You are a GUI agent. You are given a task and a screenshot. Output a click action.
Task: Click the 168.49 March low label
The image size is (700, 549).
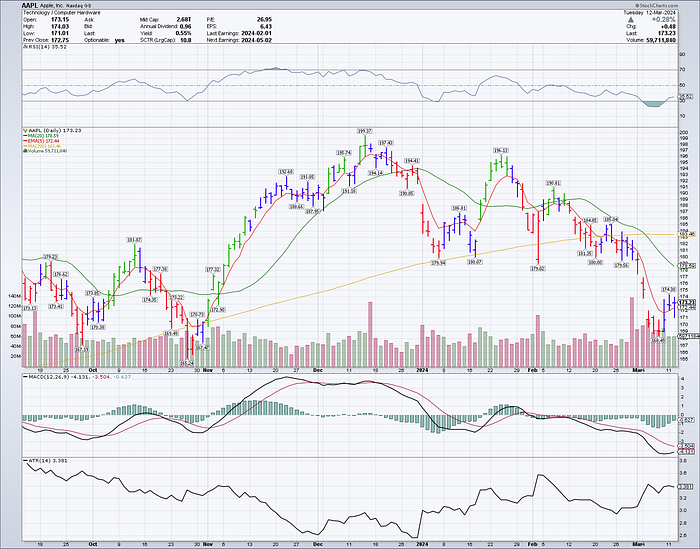pyautogui.click(x=658, y=341)
